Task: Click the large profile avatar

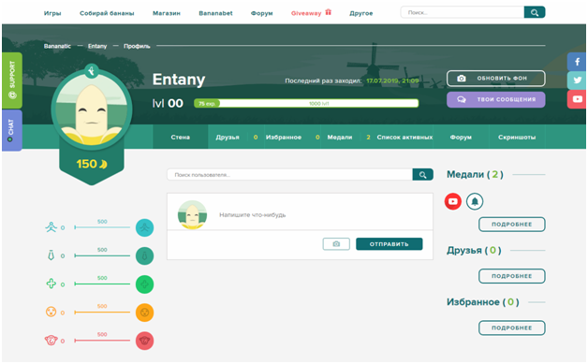Action: pos(92,109)
